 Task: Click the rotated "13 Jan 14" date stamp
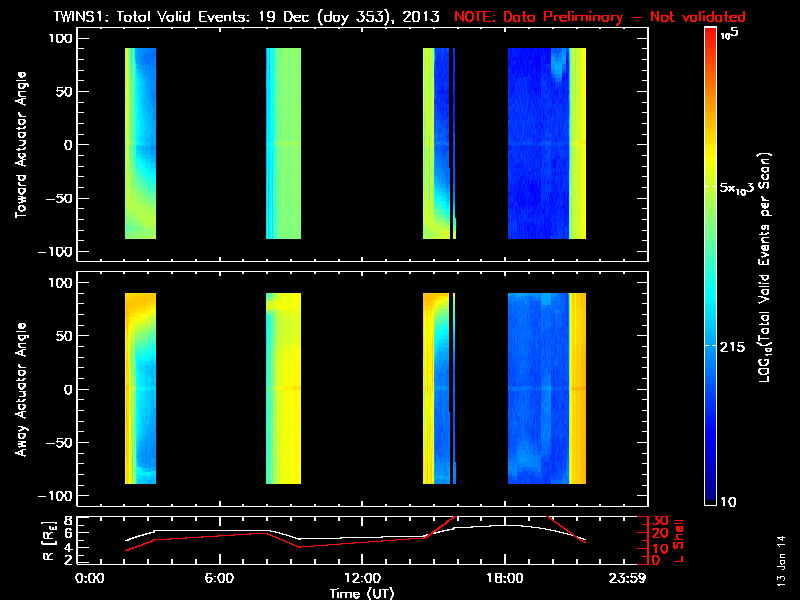tap(781, 560)
